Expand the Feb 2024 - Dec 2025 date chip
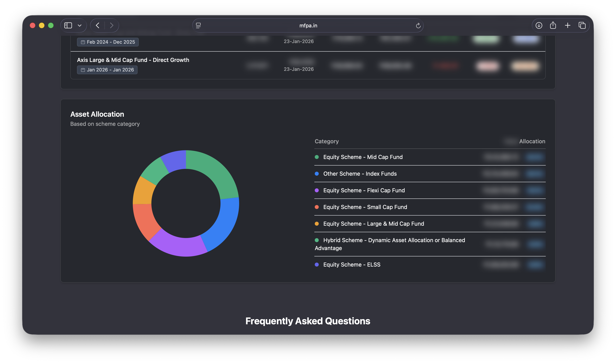 point(108,42)
